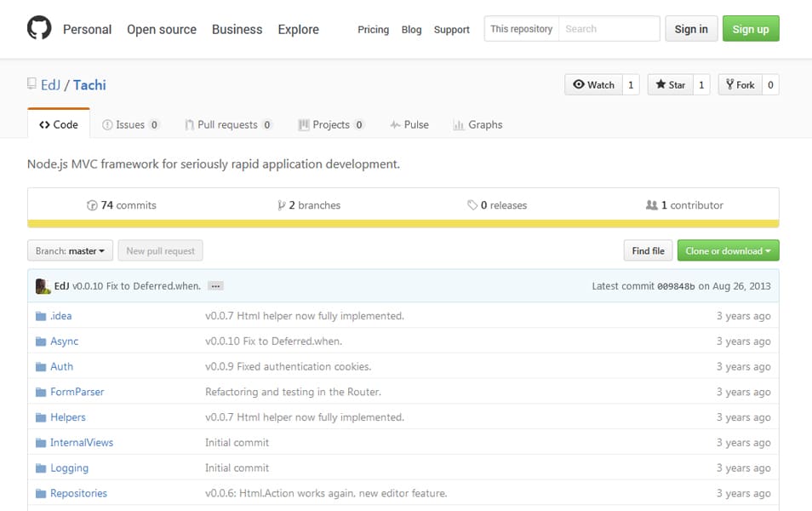
Task: Select the Code tab
Action: coord(59,124)
